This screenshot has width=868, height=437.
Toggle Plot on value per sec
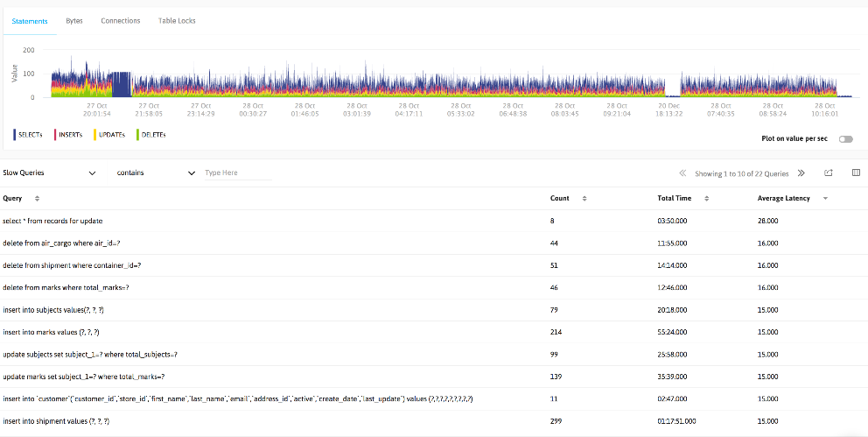pos(846,139)
